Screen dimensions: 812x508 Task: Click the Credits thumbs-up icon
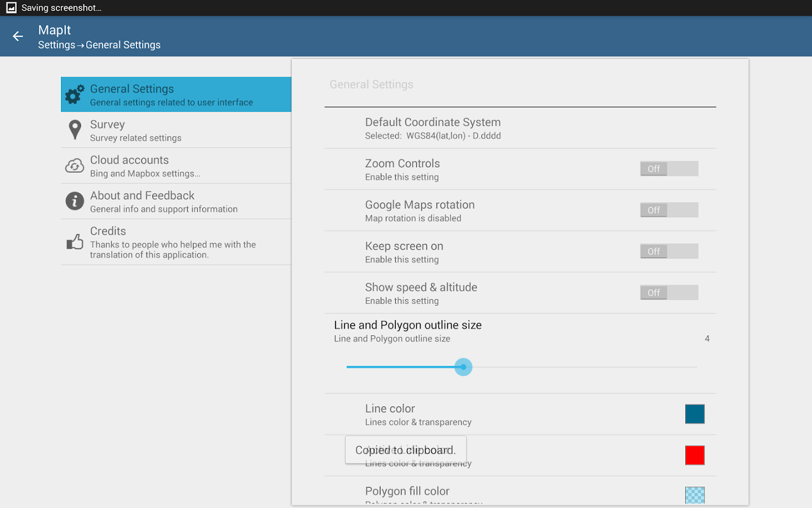click(74, 242)
